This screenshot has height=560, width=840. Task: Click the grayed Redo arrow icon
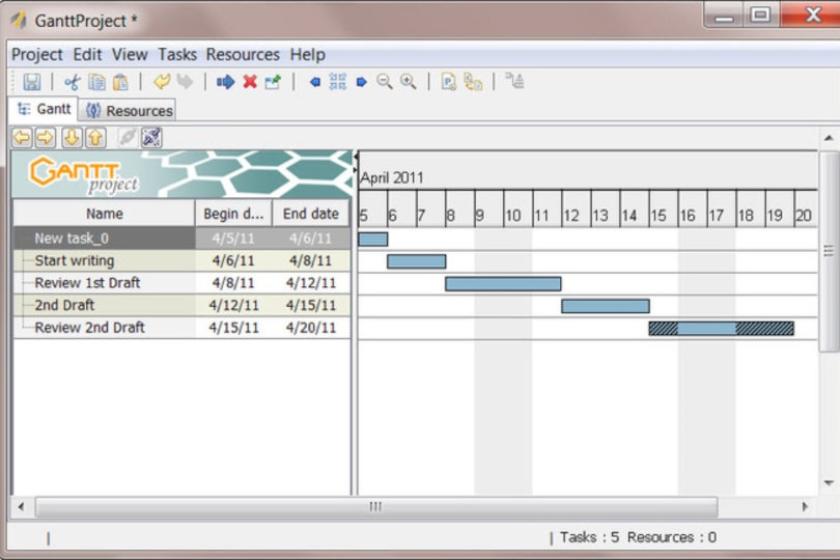(185, 81)
